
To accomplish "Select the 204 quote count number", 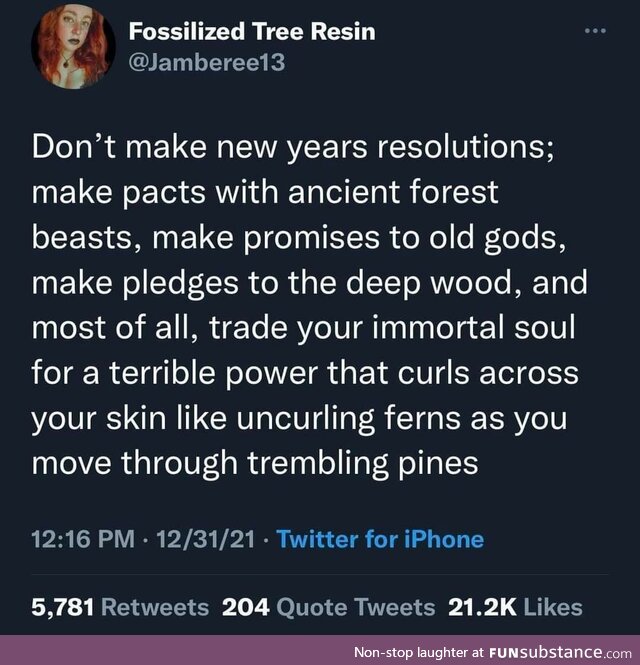I will [246, 607].
